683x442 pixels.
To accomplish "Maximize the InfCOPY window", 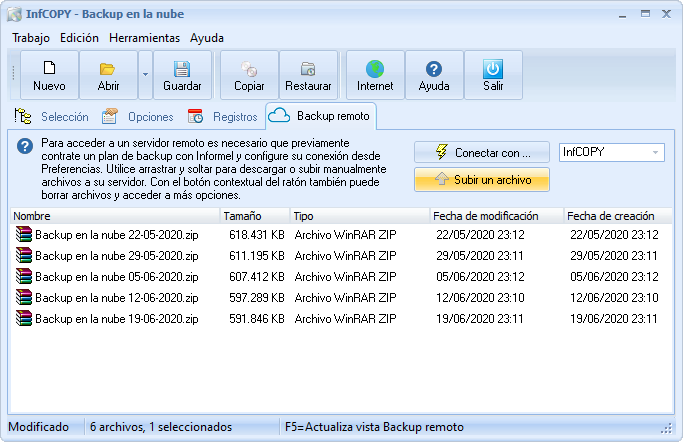I will pos(645,14).
